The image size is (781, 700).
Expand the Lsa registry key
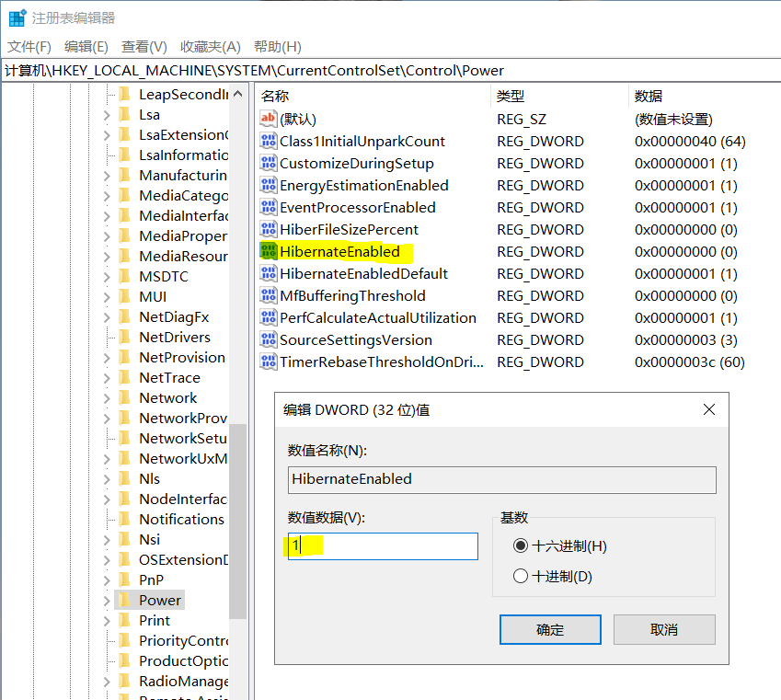[107, 115]
